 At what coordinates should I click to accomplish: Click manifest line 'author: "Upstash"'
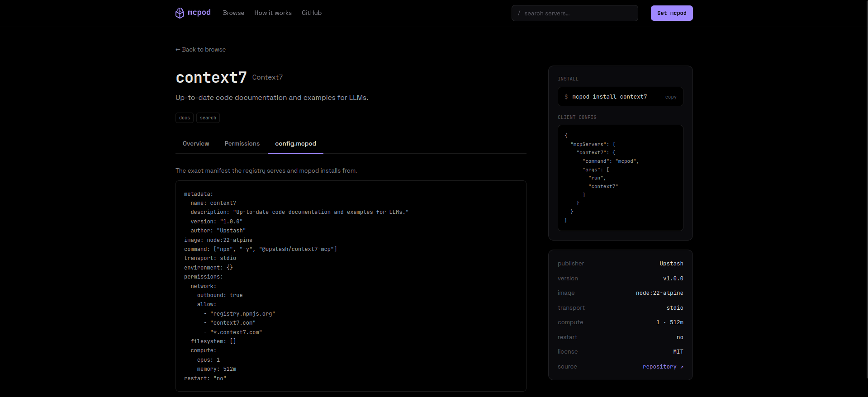[x=218, y=231]
